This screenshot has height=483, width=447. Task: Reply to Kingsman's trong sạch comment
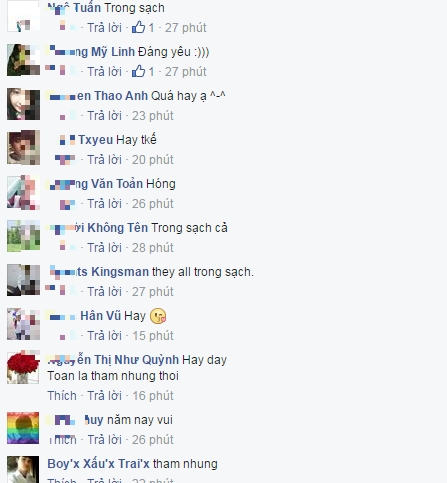point(104,292)
